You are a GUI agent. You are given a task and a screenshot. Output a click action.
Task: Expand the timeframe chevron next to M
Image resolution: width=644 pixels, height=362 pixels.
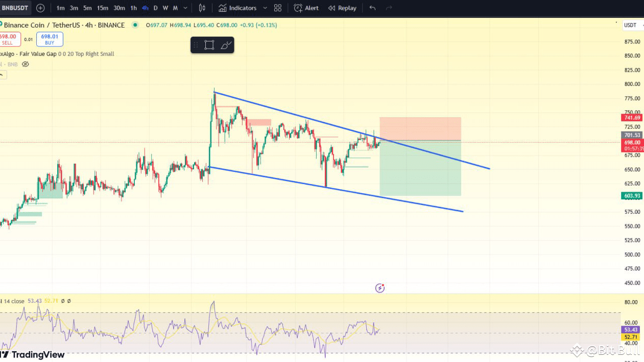185,8
